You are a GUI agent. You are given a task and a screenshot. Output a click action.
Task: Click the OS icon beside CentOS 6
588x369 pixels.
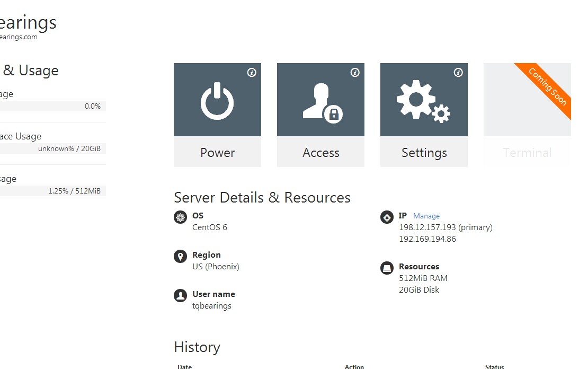(x=181, y=217)
